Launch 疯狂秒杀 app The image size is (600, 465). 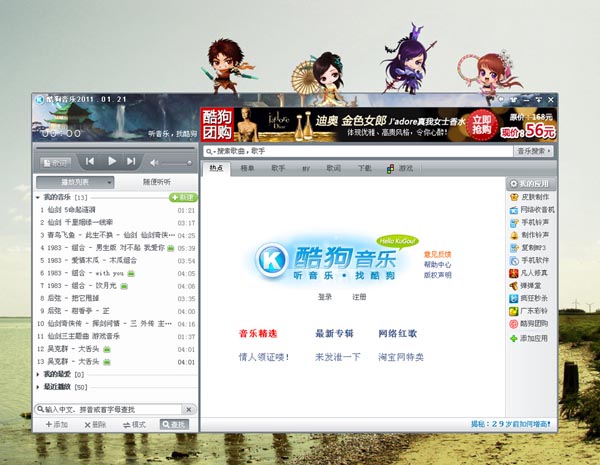(529, 298)
